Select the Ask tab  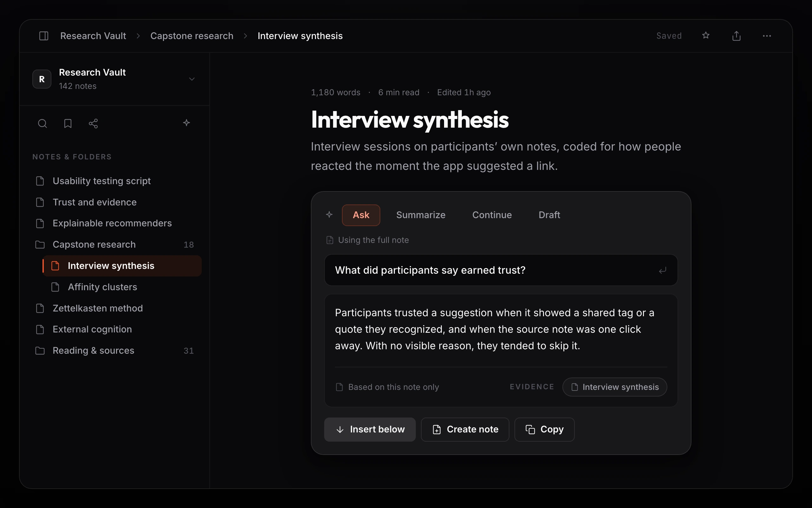pyautogui.click(x=361, y=215)
